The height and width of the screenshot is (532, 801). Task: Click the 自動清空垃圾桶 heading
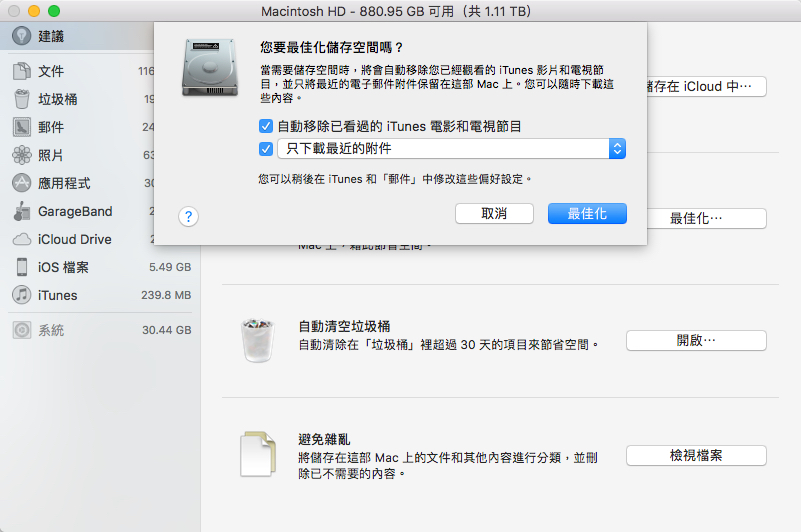pyautogui.click(x=344, y=326)
